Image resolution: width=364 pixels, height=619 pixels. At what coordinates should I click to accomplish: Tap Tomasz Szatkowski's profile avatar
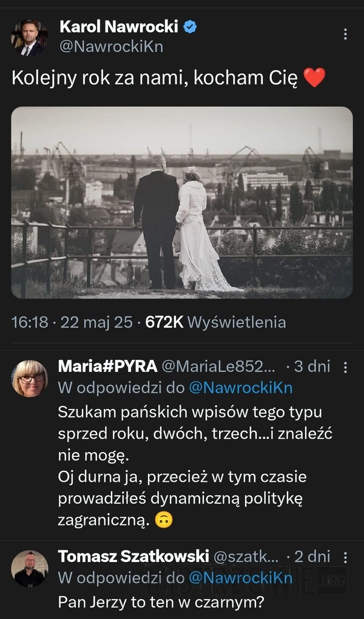29,568
